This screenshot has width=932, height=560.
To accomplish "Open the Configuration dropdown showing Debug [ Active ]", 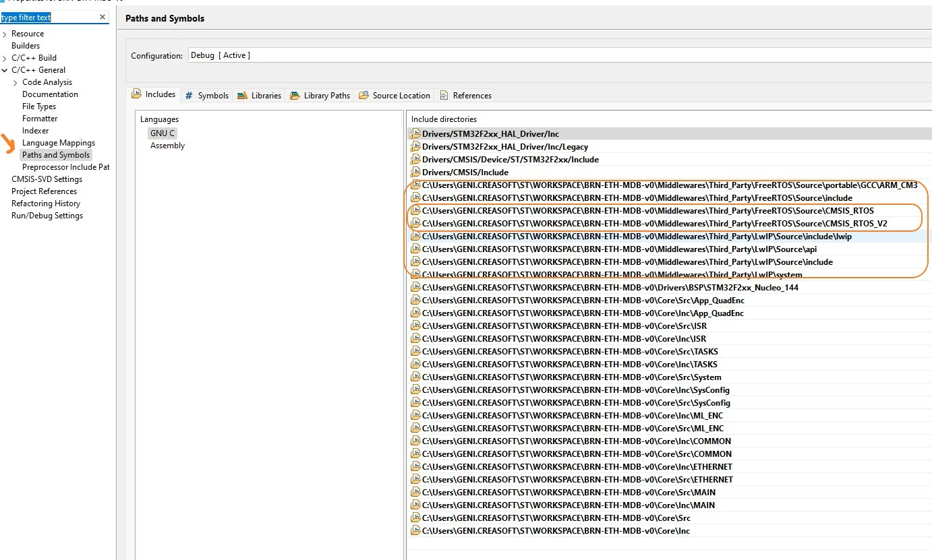I will tap(560, 55).
